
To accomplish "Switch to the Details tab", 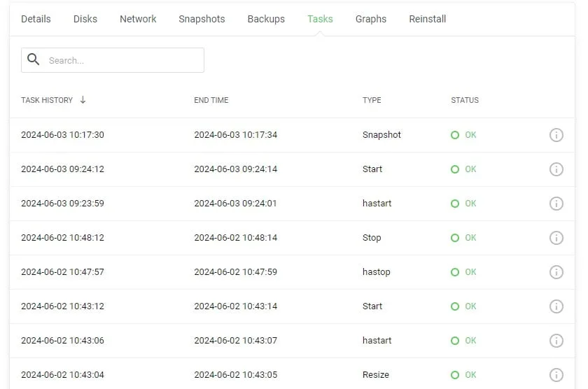I will coord(36,19).
